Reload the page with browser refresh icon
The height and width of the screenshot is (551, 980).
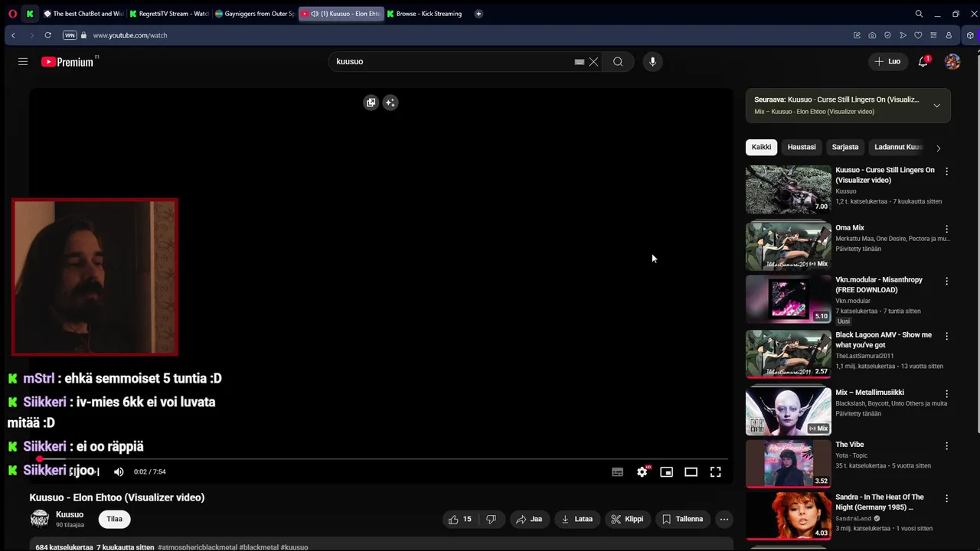(47, 35)
